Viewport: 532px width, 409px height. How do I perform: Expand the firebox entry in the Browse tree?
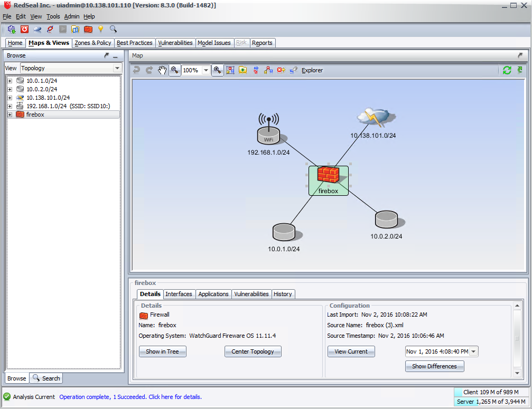click(x=9, y=115)
